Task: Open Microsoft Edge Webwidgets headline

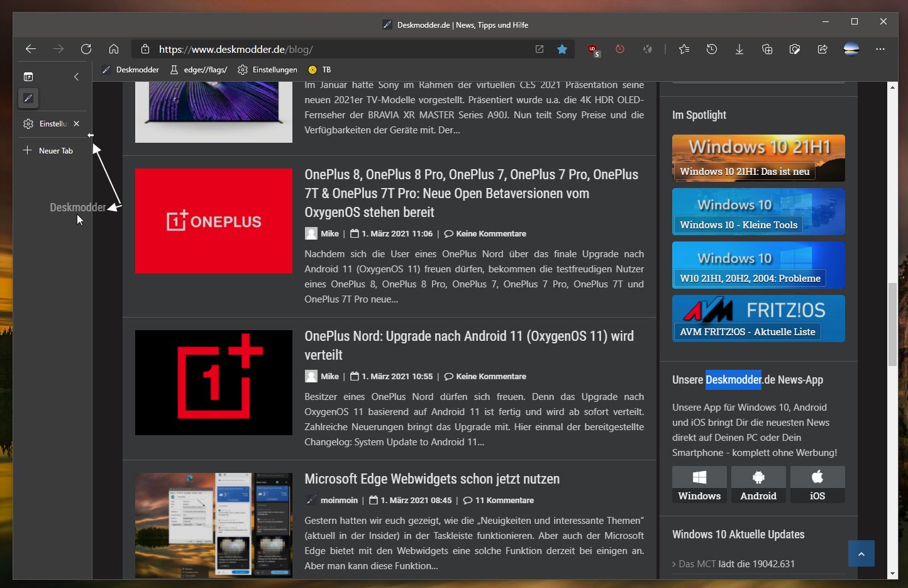Action: 432,479
